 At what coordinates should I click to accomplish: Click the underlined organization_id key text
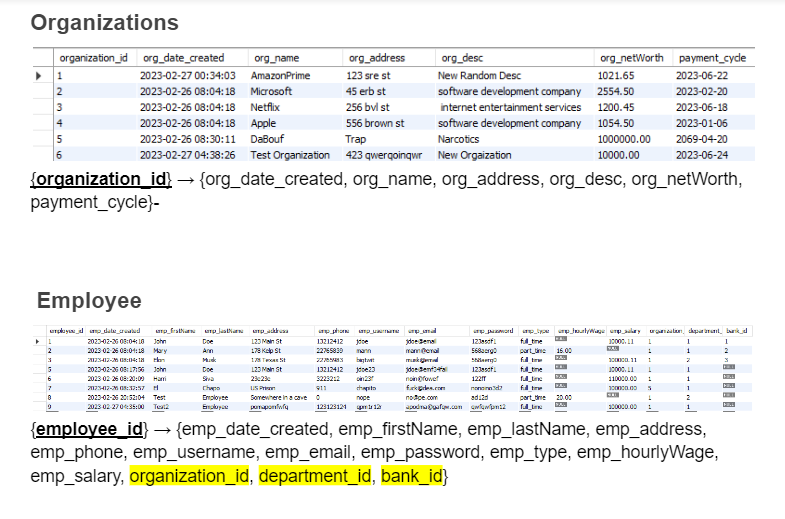pyautogui.click(x=101, y=179)
